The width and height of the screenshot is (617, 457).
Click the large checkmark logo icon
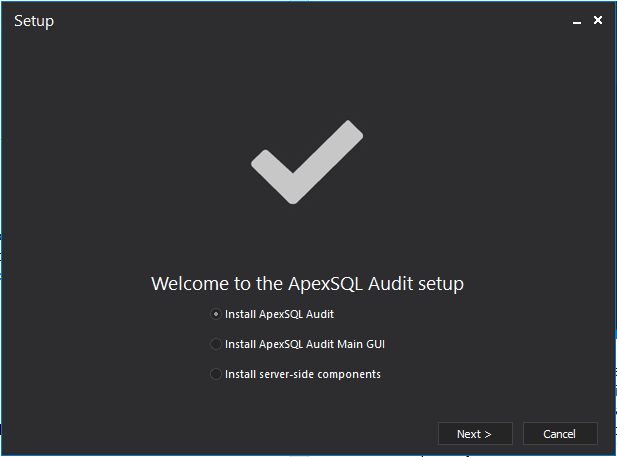(306, 163)
